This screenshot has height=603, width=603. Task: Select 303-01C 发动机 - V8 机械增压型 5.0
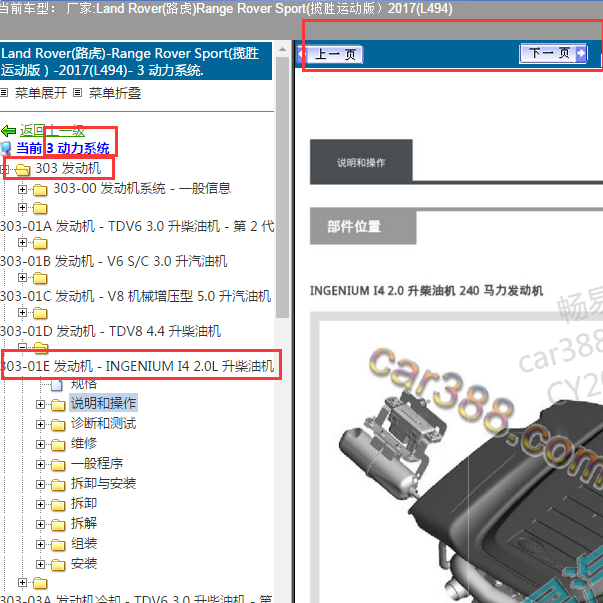pyautogui.click(x=135, y=296)
